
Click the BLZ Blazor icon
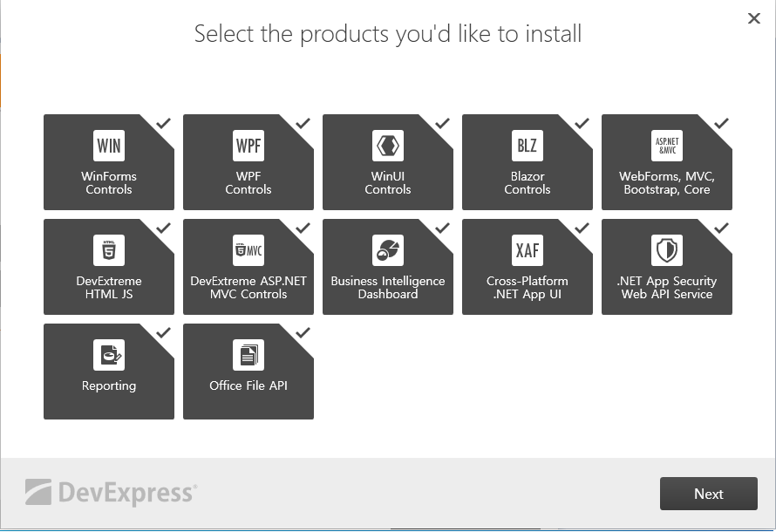528,146
